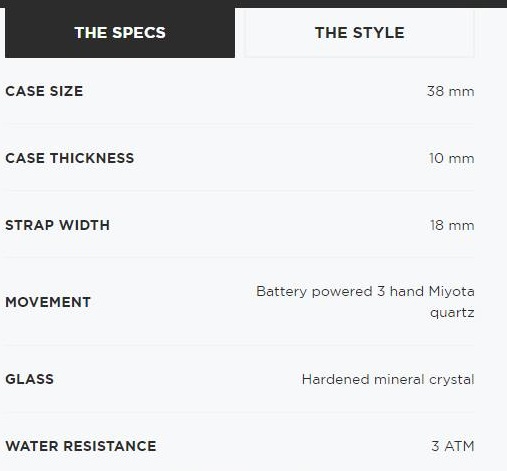The image size is (507, 471).
Task: Click the word quartz in movement value
Action: (x=452, y=313)
